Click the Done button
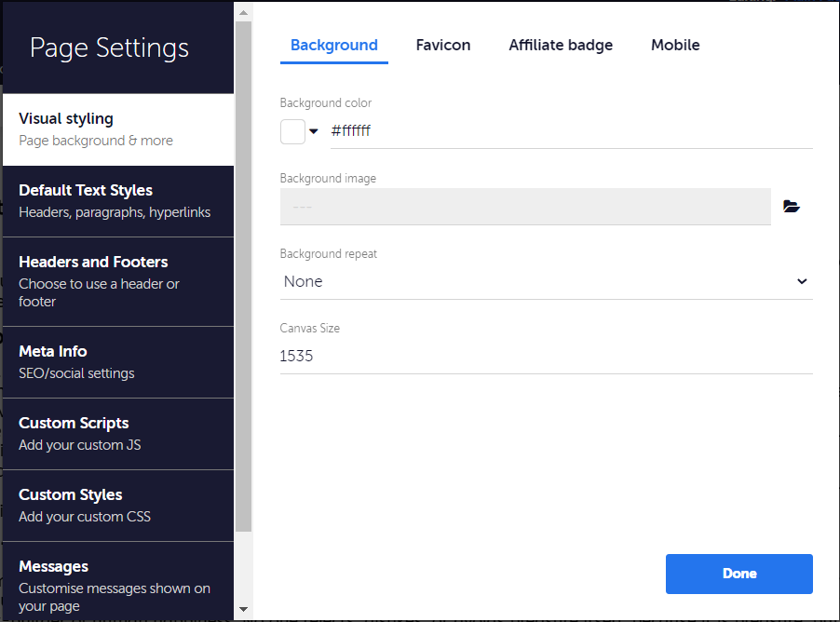 [738, 574]
